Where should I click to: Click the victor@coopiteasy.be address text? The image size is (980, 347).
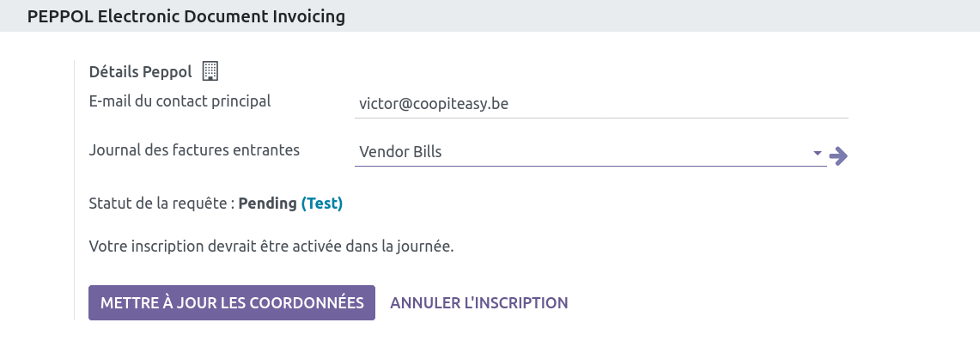click(x=434, y=104)
